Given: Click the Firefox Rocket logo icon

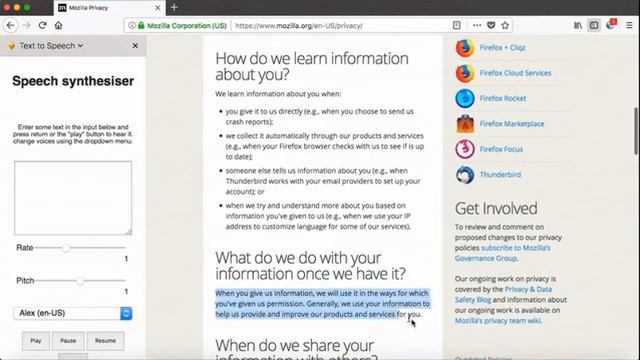Looking at the screenshot, I should coord(465,98).
